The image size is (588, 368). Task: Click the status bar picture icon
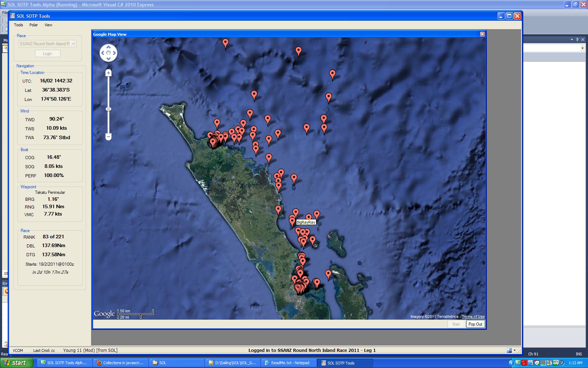[x=509, y=350]
